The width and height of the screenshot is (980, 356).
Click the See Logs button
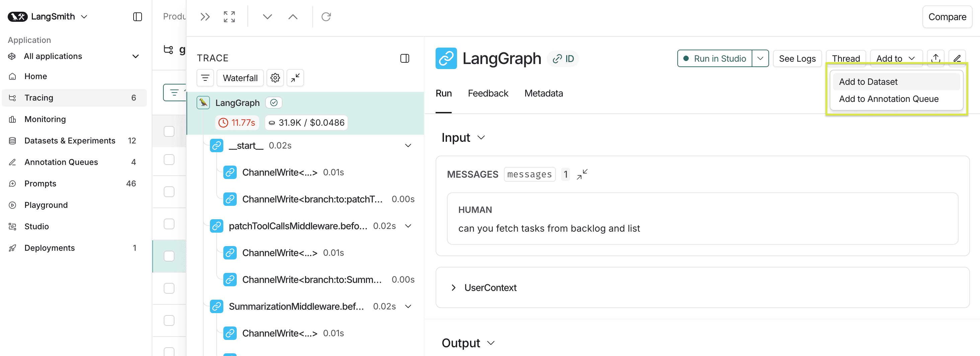point(797,58)
